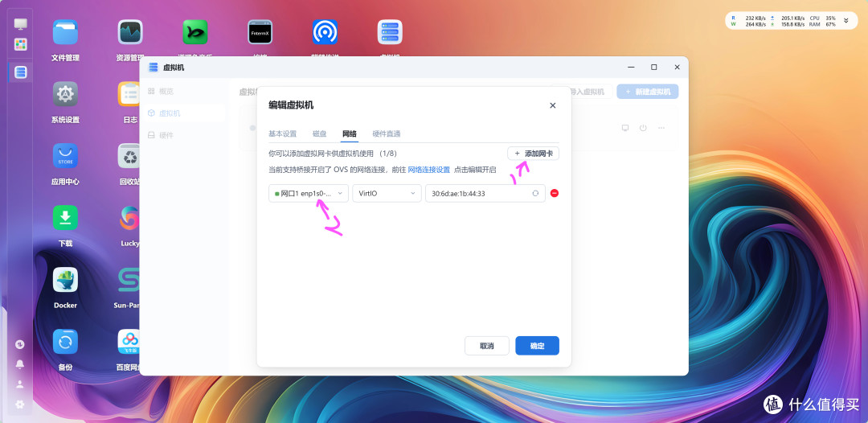The width and height of the screenshot is (868, 423).
Task: Confirm with the 确定 button
Action: click(x=537, y=346)
